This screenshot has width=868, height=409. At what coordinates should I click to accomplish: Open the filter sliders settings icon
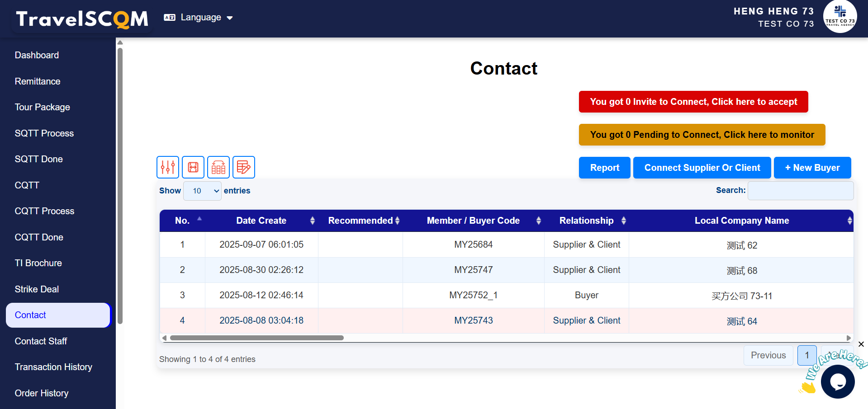coord(168,167)
